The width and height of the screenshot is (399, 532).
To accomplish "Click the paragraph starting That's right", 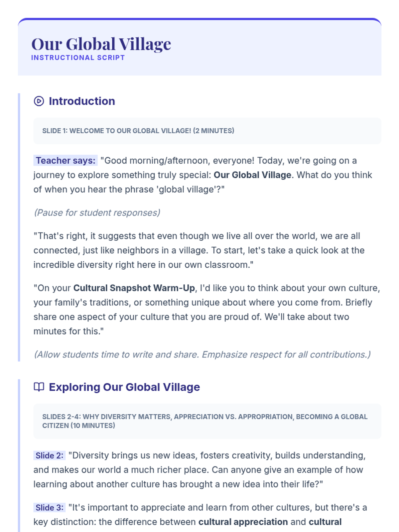I will (x=199, y=250).
